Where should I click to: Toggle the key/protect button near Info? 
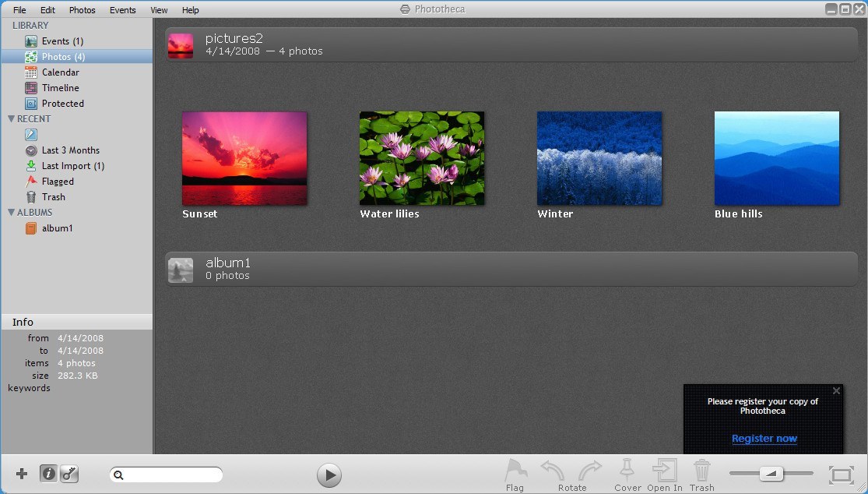click(x=69, y=473)
